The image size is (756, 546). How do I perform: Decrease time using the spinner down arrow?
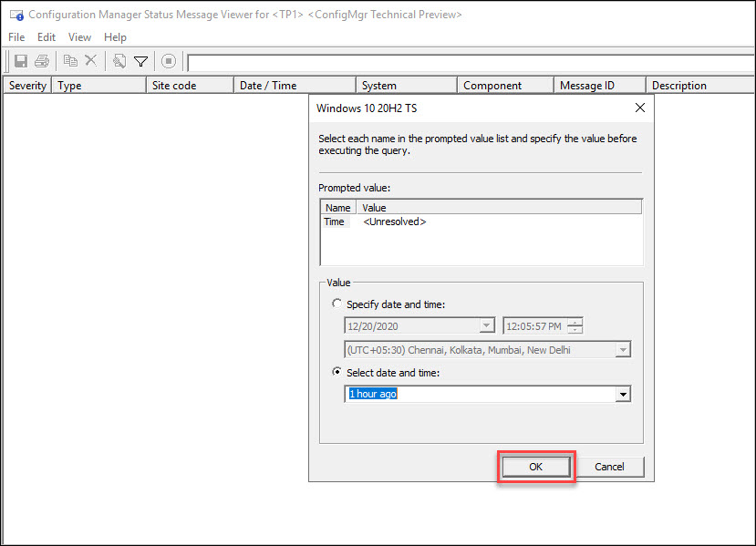pyautogui.click(x=575, y=330)
